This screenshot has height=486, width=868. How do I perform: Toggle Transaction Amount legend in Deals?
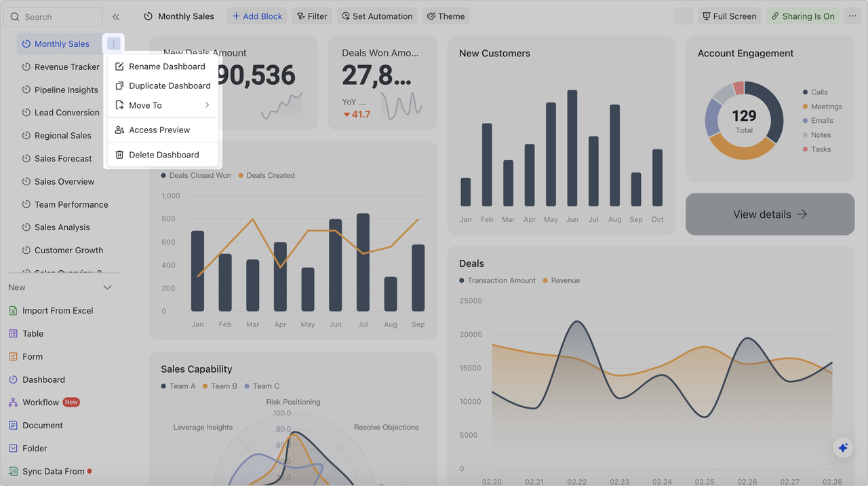point(497,280)
